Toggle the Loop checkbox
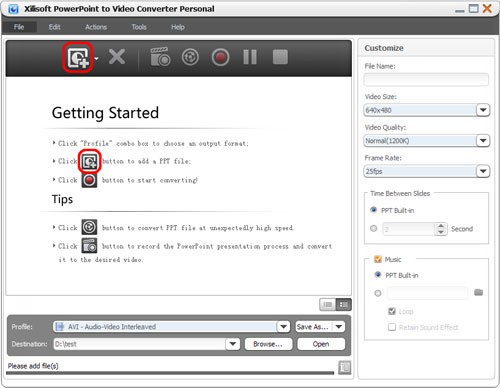500x388 pixels. pos(392,311)
